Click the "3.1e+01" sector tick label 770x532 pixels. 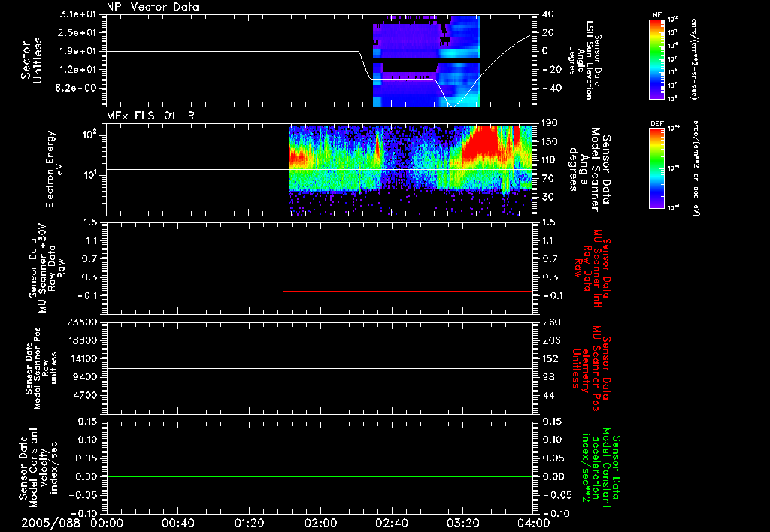point(78,14)
